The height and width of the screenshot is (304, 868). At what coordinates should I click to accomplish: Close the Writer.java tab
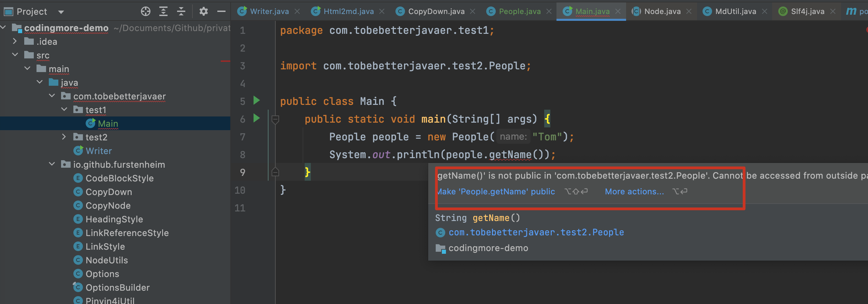coord(297,12)
